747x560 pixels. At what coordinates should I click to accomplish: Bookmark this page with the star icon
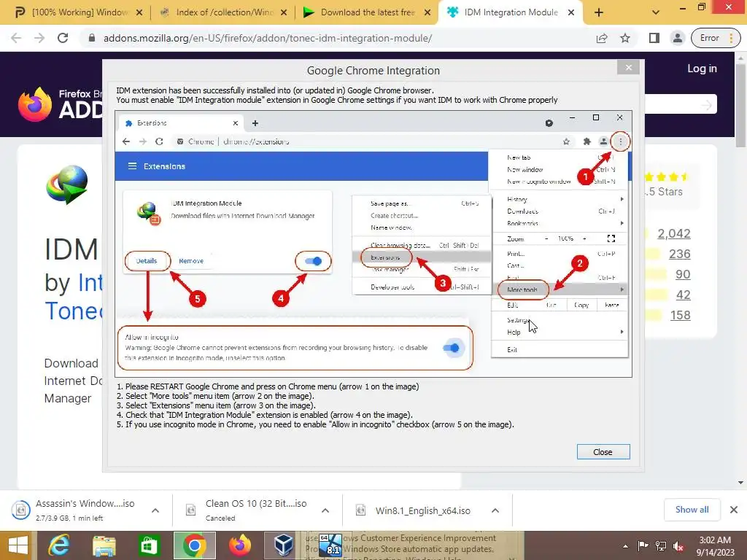625,38
